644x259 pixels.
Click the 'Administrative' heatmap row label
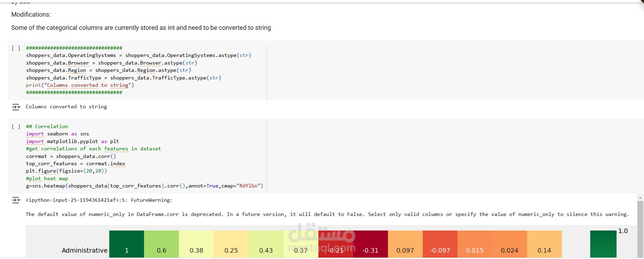84,250
